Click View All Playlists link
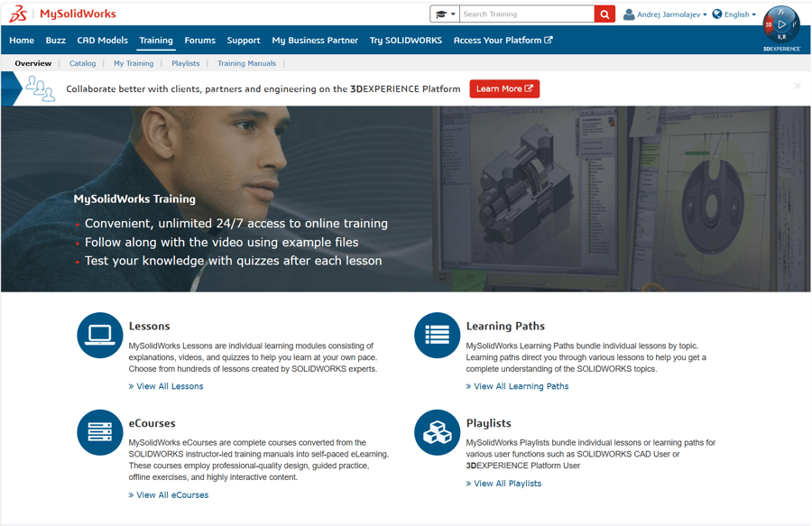 503,484
